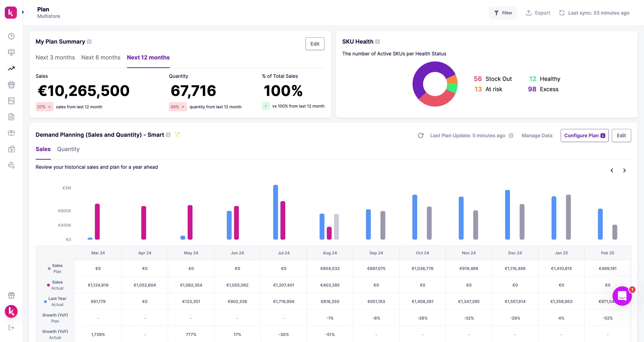Image resolution: width=644 pixels, height=342 pixels.
Task: Click the Last Year Actual row label
Action: pyautogui.click(x=55, y=301)
